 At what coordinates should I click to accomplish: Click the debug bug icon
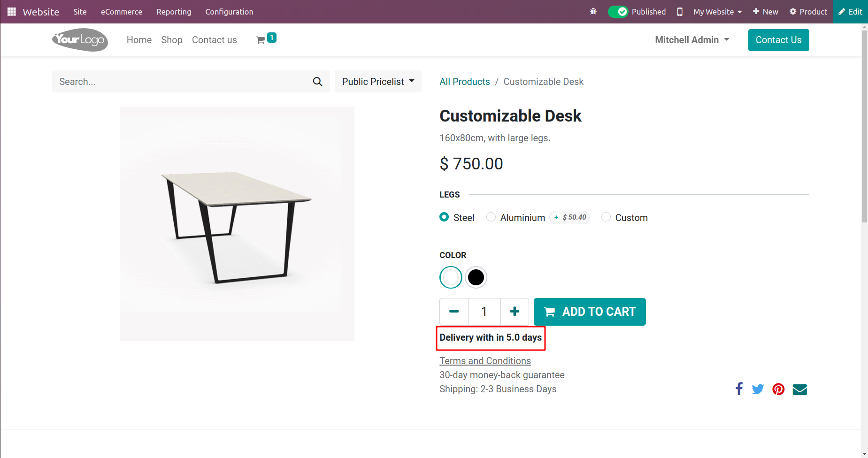coord(593,12)
